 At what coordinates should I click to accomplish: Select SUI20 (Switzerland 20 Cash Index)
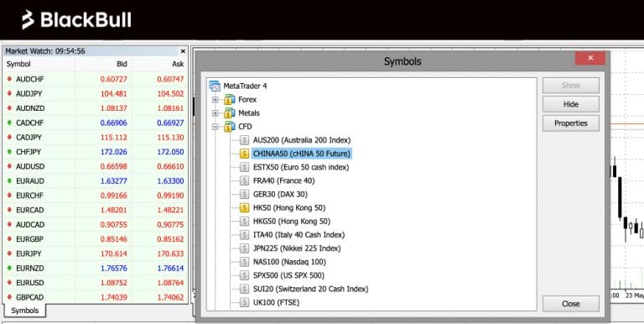pos(310,289)
